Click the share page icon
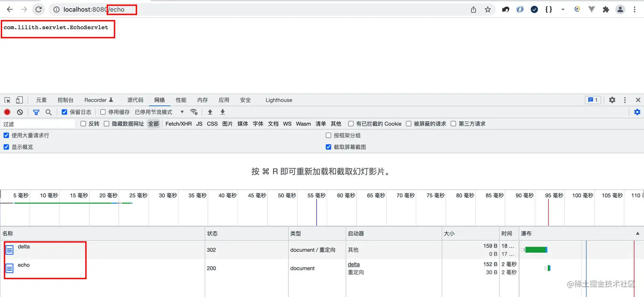 pyautogui.click(x=474, y=9)
